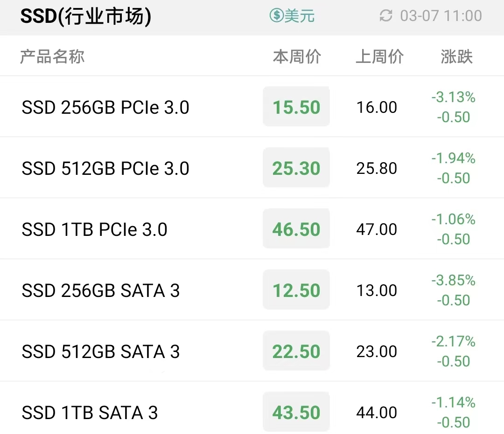This screenshot has width=504, height=434.
Task: Click the 上周价 column header
Action: (379, 57)
